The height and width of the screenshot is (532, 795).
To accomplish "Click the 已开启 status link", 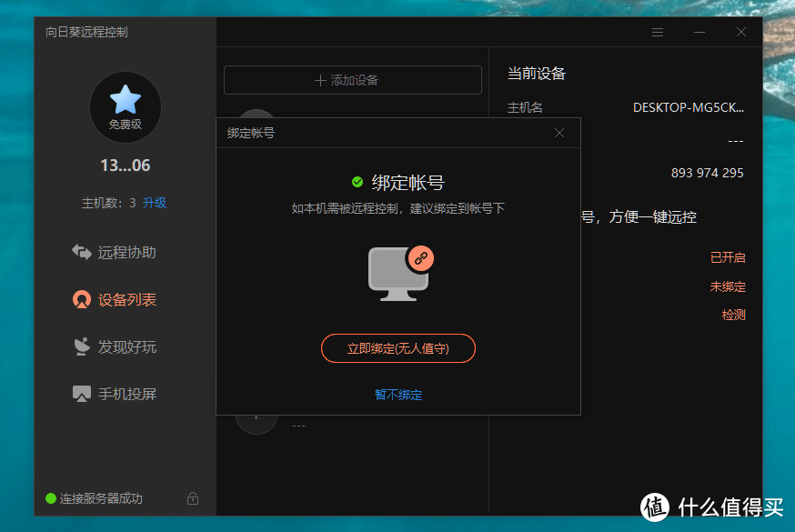I will coord(728,257).
